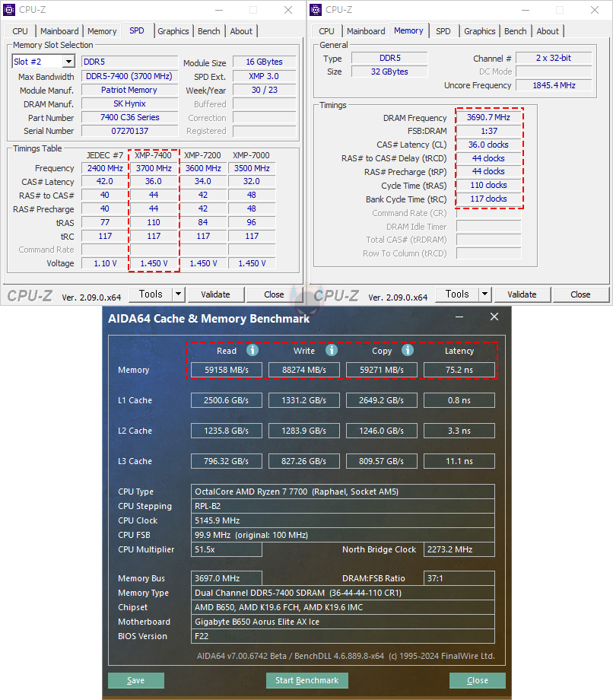Click Save button in AIDA64
The height and width of the screenshot is (700, 613).
(x=136, y=680)
